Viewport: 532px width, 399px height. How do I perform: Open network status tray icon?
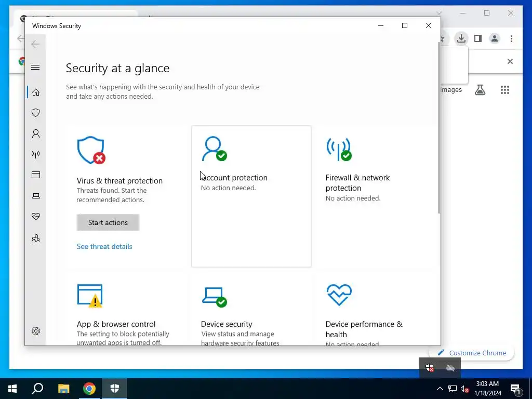(x=453, y=389)
